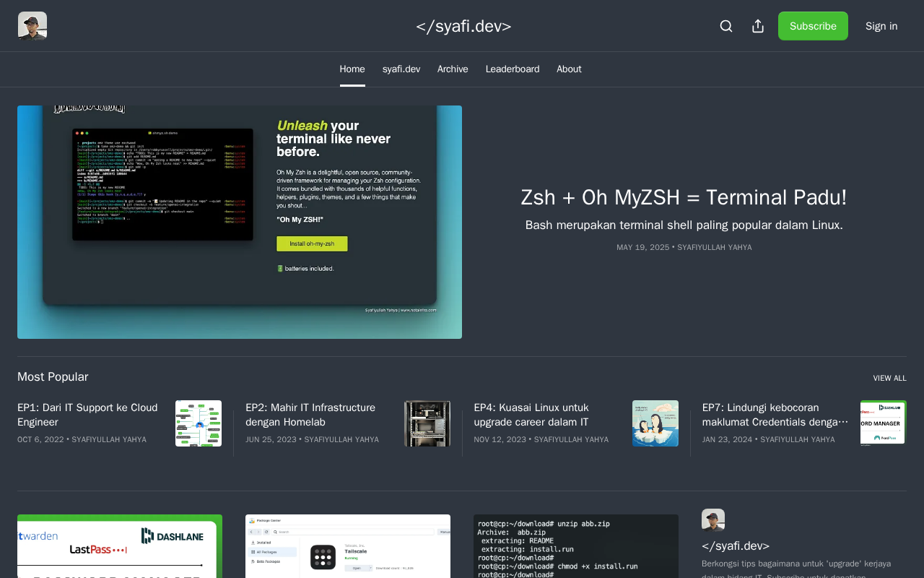Switch to the Archive tab
The image size is (924, 578).
453,69
